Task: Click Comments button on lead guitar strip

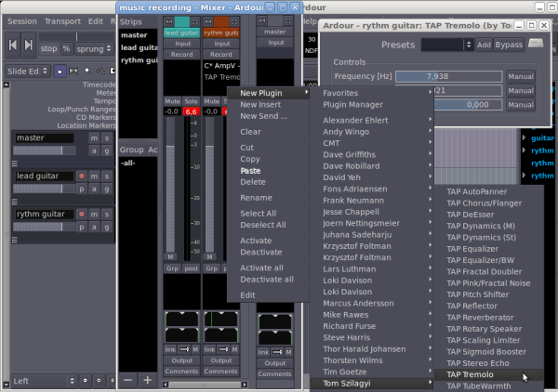Action: pyautogui.click(x=182, y=371)
